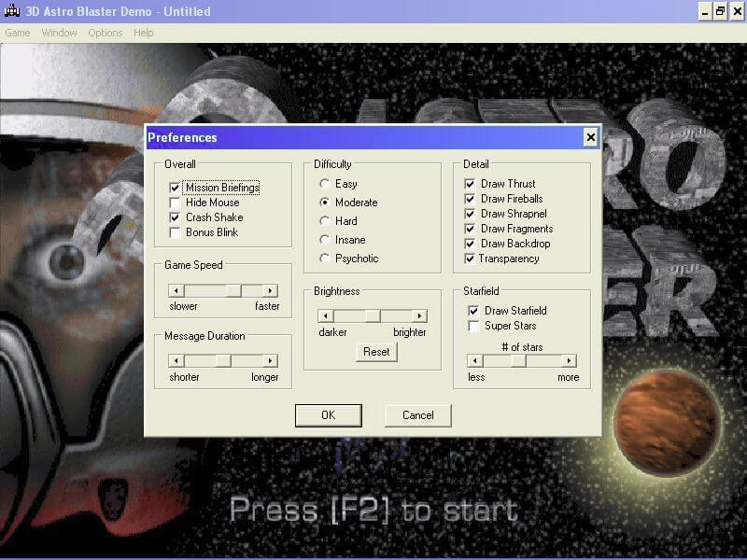
Task: Click Brightness slider's left arrow
Action: [325, 316]
